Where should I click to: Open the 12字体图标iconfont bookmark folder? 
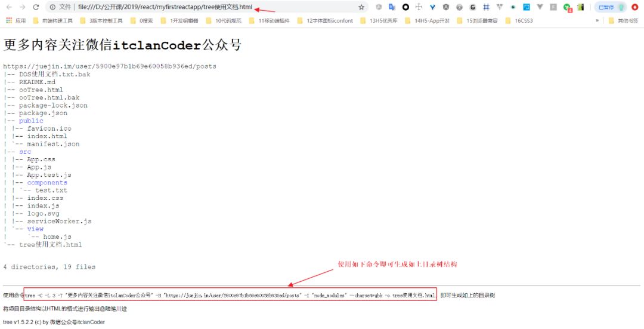tap(325, 20)
